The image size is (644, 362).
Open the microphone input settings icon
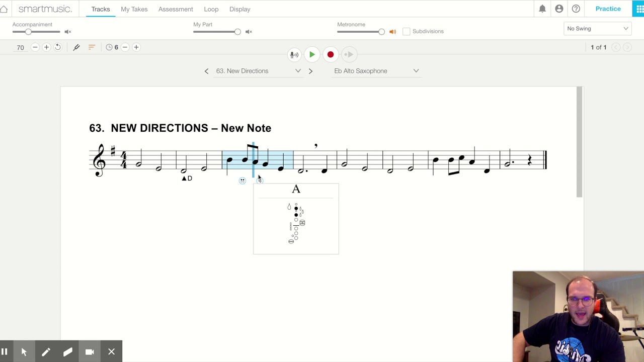[x=294, y=54]
